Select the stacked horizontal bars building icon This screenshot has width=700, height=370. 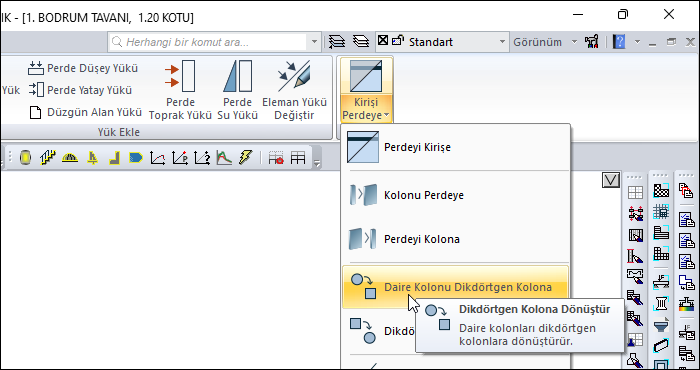[661, 233]
